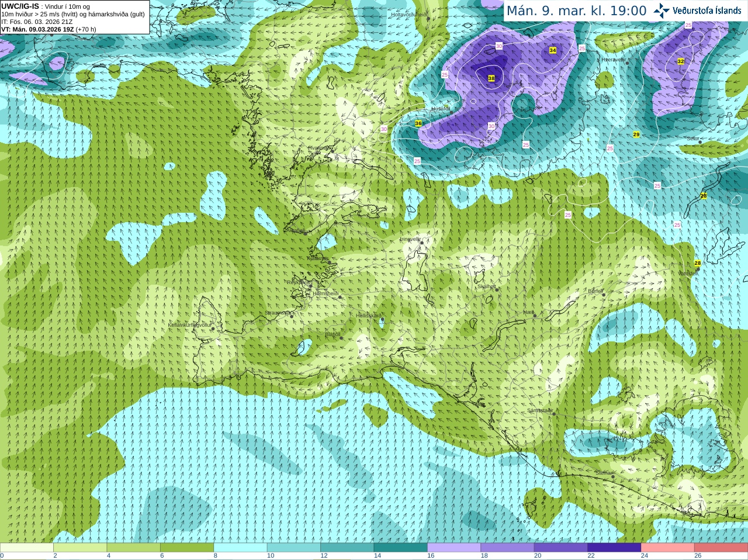
Task: Select the Holtavörðuheiði station label
Action: (409, 15)
